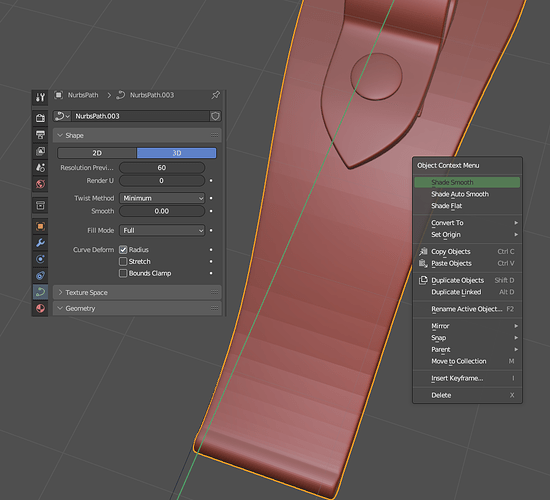Select Insert Keyframe menu entry

click(x=467, y=378)
